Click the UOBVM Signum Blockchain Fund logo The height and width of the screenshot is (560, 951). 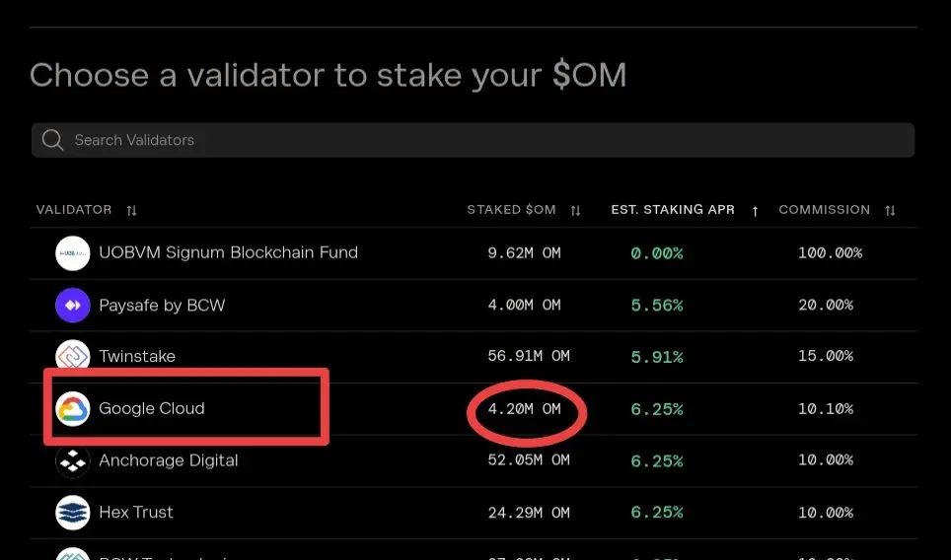point(73,252)
